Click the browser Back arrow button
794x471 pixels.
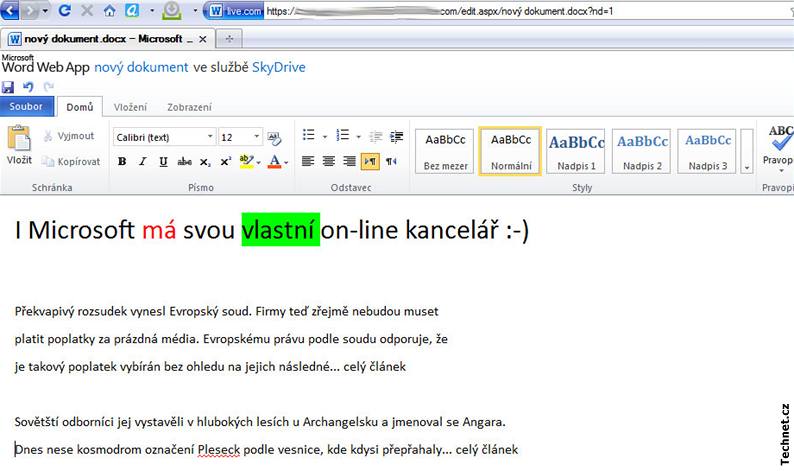[x=10, y=10]
